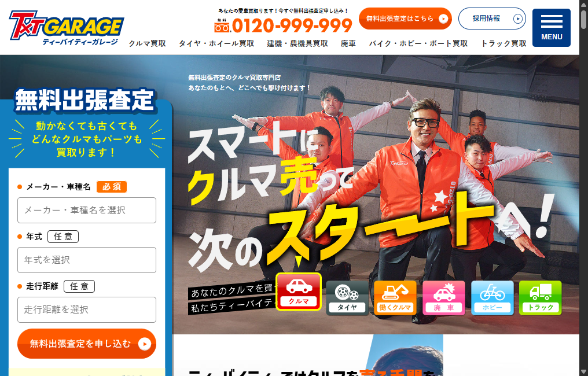The image size is (588, 376).
Task: Click the arrow circle in 無料出張査定はこちら button
Action: pos(443,19)
